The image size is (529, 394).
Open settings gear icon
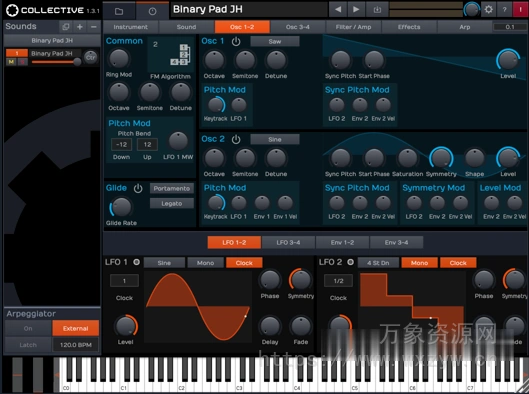(x=489, y=9)
